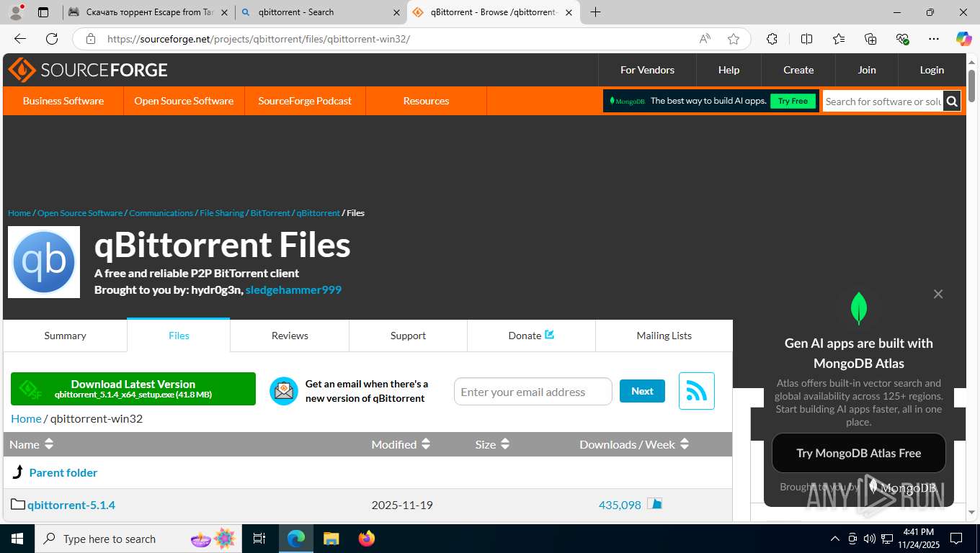980x553 pixels.
Task: Click the Next email button
Action: pyautogui.click(x=642, y=391)
